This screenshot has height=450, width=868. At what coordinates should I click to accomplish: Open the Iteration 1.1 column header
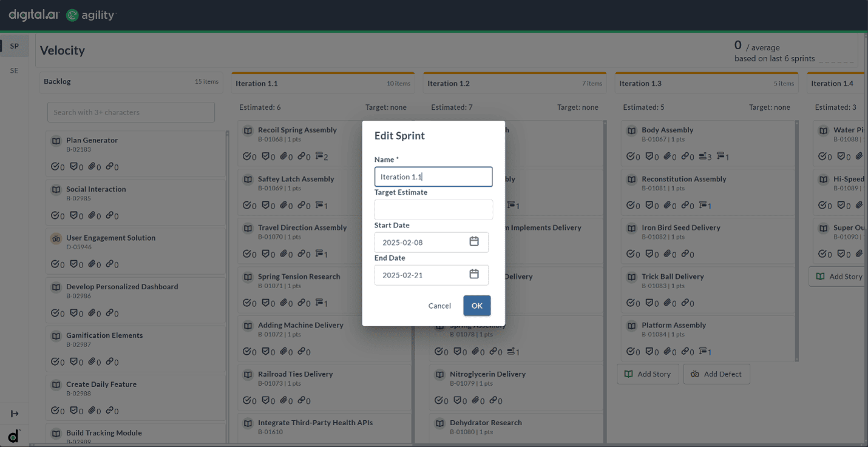click(x=322, y=83)
